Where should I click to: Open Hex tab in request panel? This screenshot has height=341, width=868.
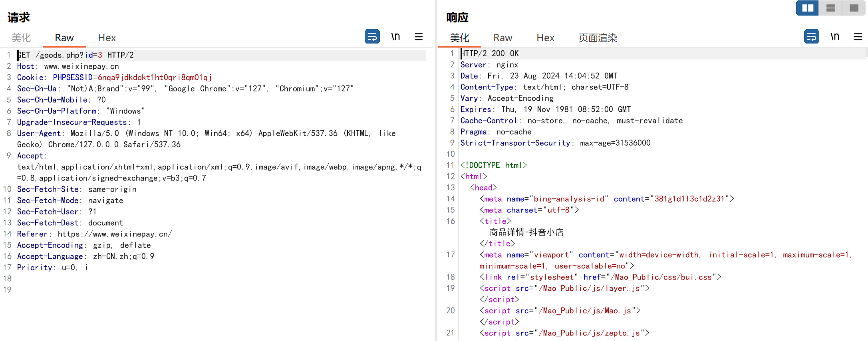pyautogui.click(x=107, y=38)
